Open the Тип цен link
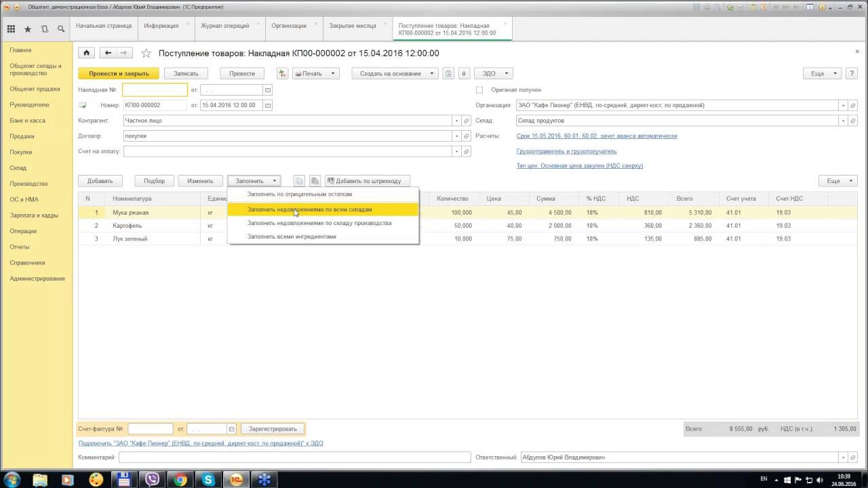Viewport: 868px width, 488px height. [x=580, y=165]
